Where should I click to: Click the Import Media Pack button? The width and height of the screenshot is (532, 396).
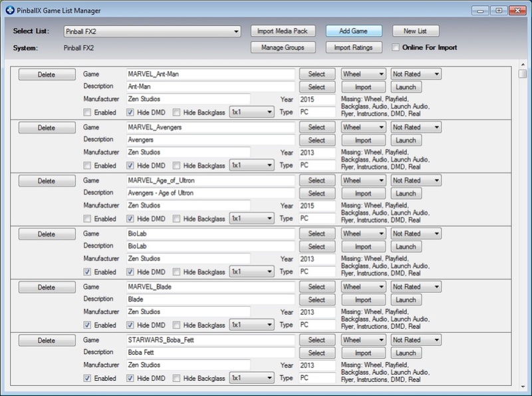tap(283, 31)
